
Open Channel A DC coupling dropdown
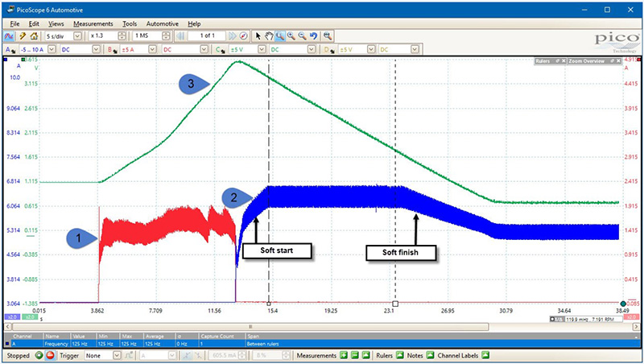(80, 49)
